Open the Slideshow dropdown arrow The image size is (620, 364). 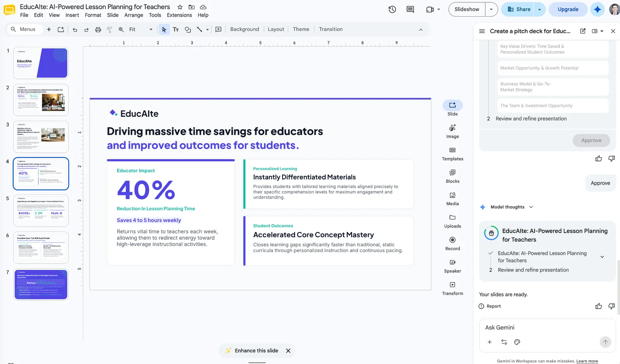click(491, 9)
